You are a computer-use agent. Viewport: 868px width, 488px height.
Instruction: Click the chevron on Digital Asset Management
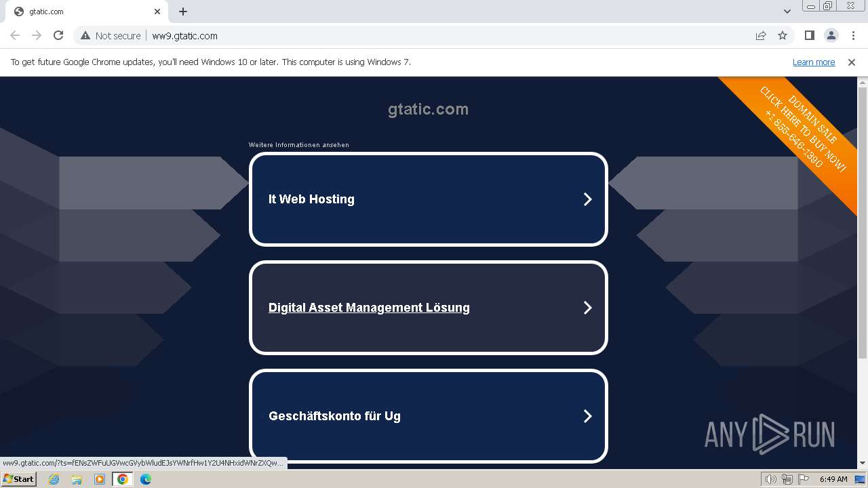point(588,308)
